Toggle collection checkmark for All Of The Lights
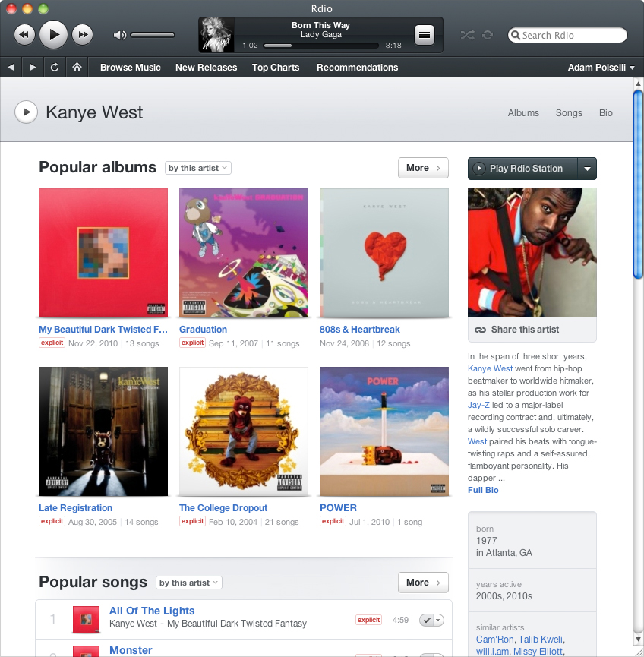The height and width of the screenshot is (657, 644). tap(427, 620)
